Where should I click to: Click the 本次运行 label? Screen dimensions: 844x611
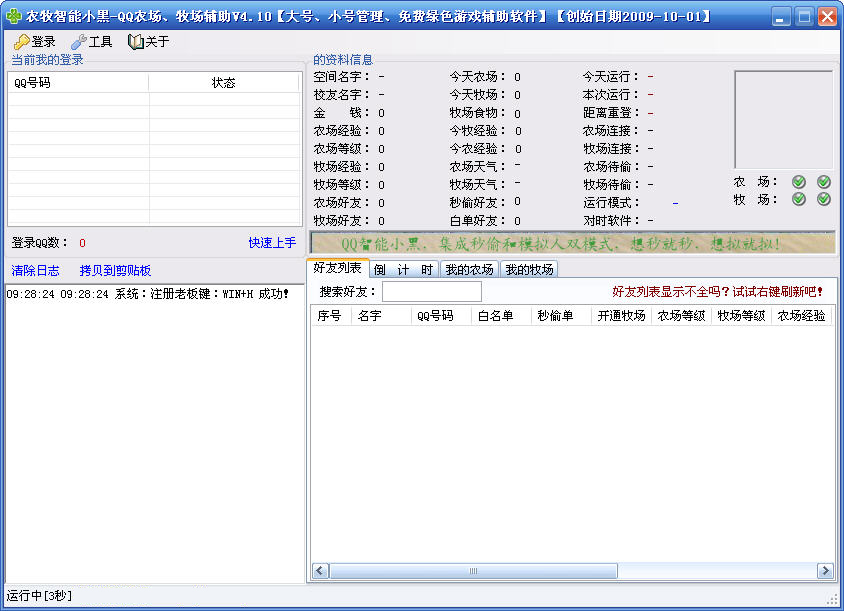tap(611, 95)
